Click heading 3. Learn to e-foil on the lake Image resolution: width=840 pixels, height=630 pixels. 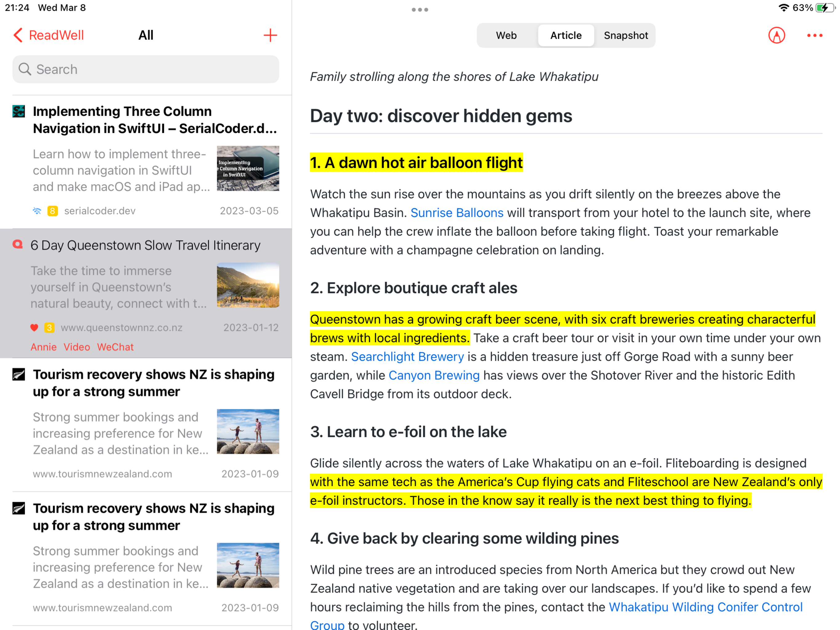coord(408,432)
